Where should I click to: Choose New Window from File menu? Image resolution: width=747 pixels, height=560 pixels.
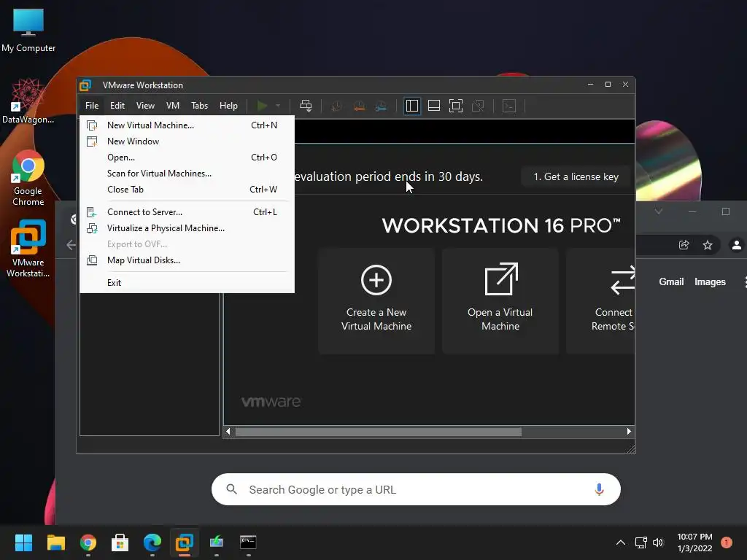pos(187,141)
